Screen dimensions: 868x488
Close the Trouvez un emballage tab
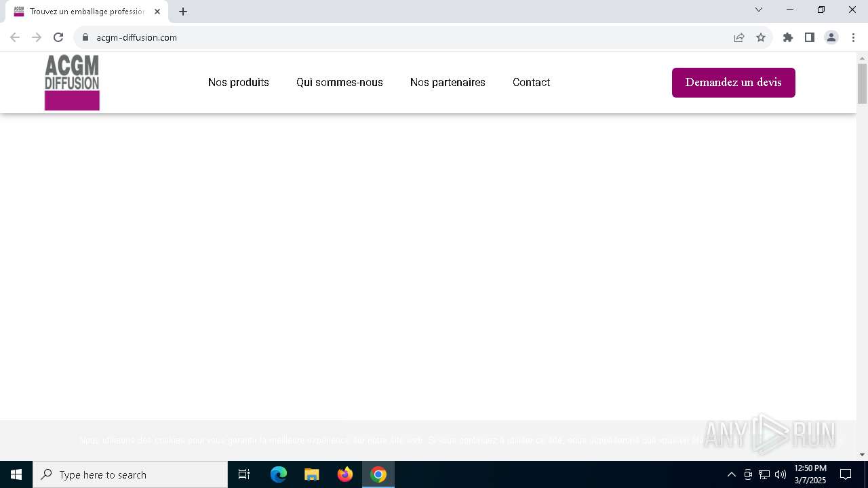tap(157, 12)
